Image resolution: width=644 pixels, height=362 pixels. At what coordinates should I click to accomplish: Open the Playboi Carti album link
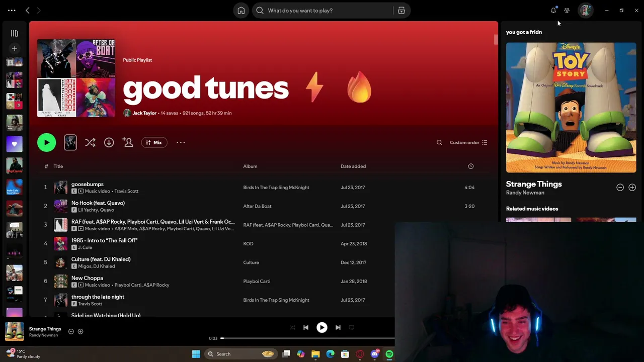(257, 282)
